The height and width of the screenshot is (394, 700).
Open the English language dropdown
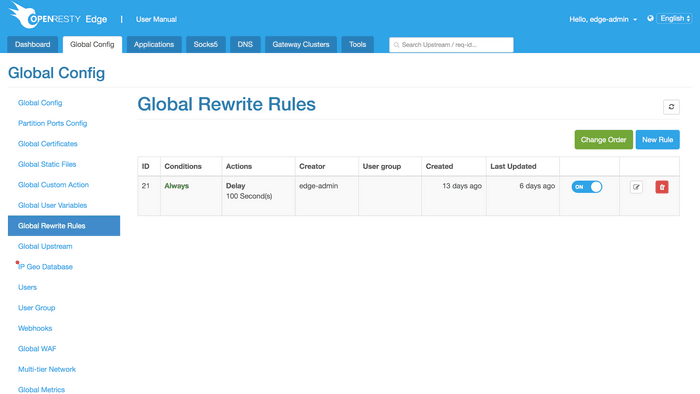675,18
